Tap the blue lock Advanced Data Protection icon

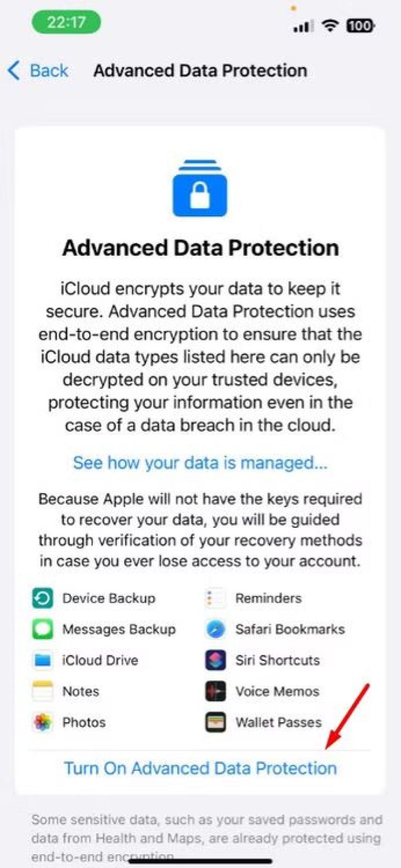pos(200,189)
